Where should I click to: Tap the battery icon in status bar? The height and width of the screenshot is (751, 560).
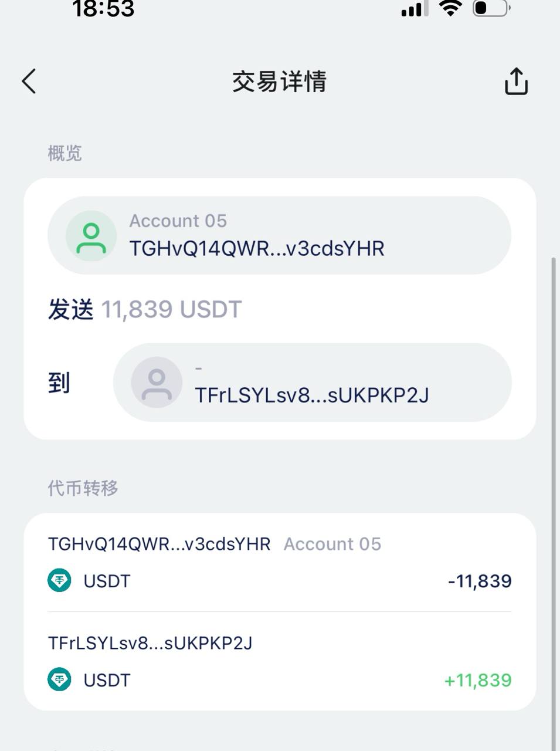[491, 8]
